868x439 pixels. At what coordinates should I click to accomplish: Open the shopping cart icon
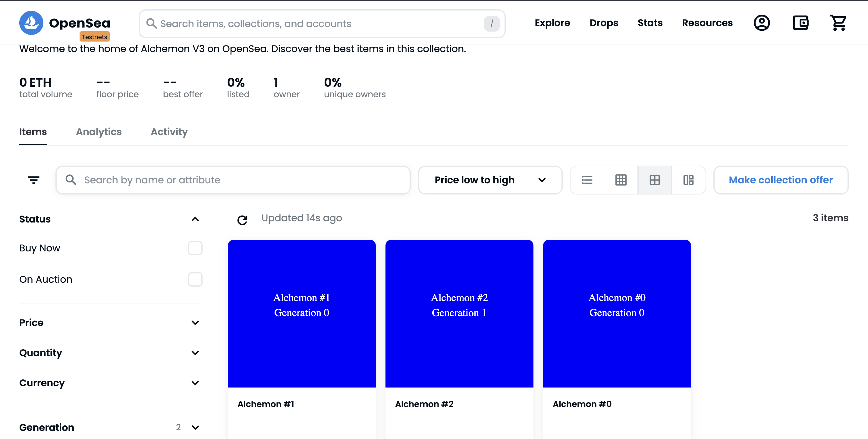[x=838, y=23]
